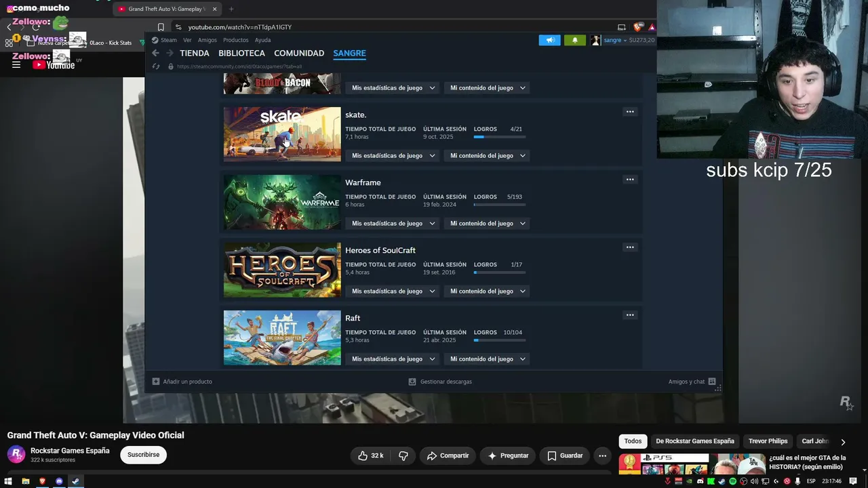Click the sangre profile avatar
The image size is (868, 488).
[595, 40]
